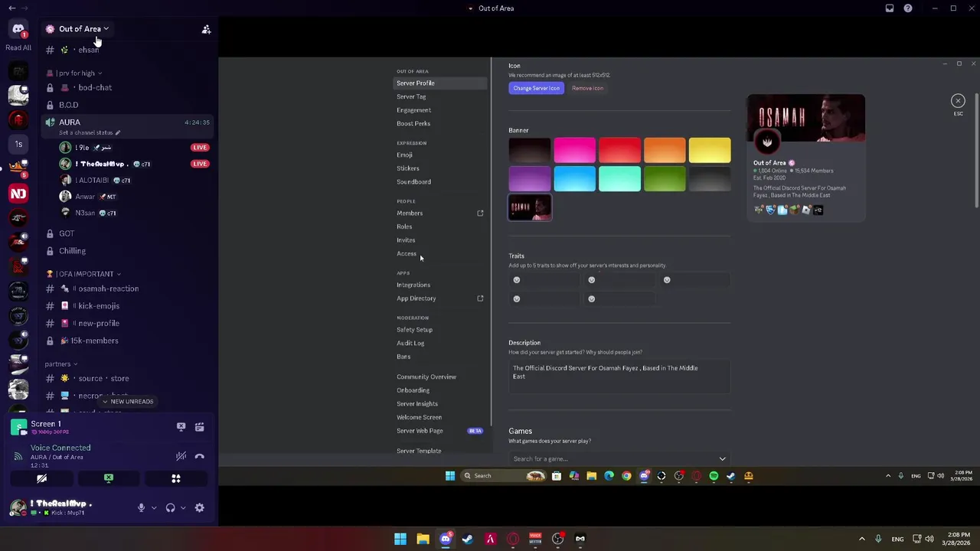Toggle noise suppression waveform icon
Viewport: 980px width, 551px height.
[181, 456]
